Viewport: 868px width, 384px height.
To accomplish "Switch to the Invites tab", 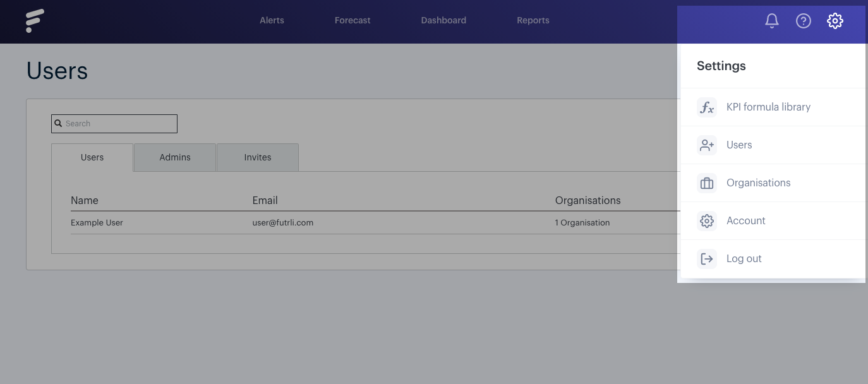I will [x=258, y=157].
